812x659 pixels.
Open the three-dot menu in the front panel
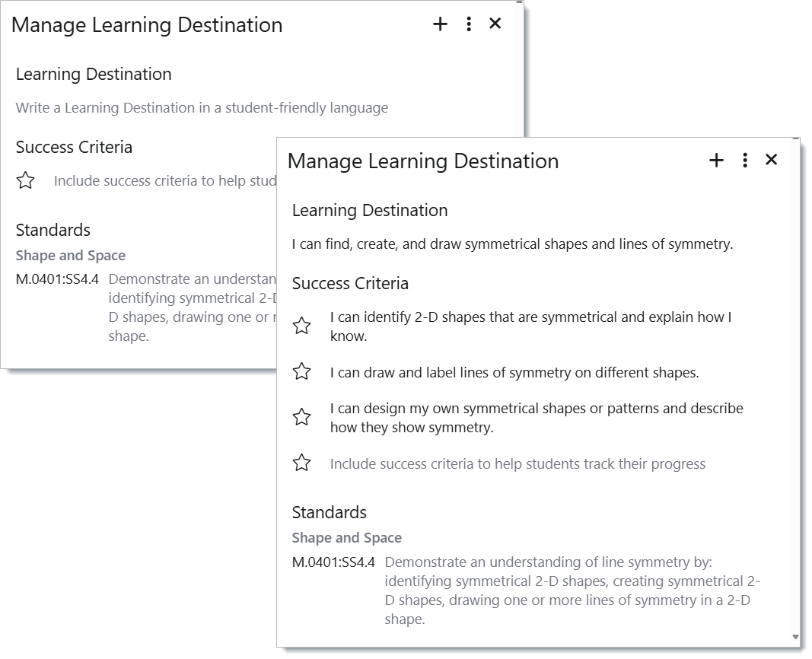[744, 160]
